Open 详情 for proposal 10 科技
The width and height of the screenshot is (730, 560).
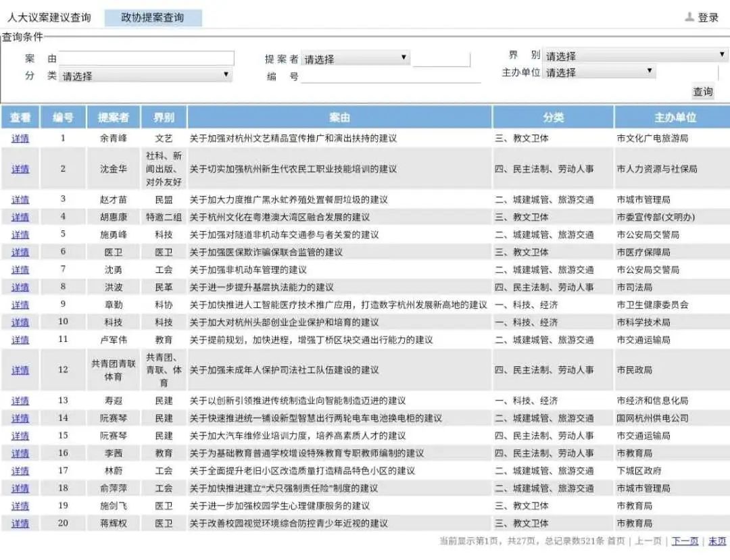pos(20,322)
